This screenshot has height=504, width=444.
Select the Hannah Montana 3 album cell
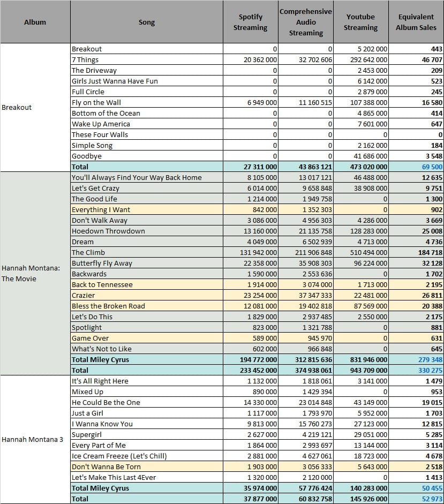35,439
